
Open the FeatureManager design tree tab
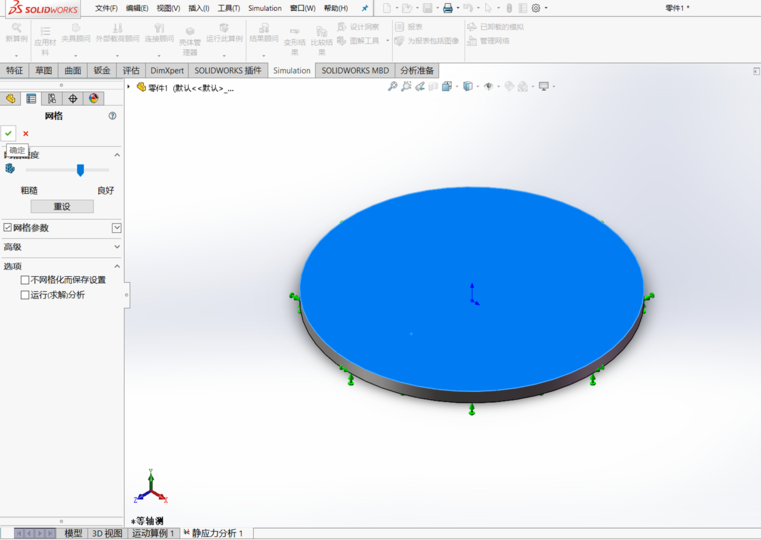(11, 99)
